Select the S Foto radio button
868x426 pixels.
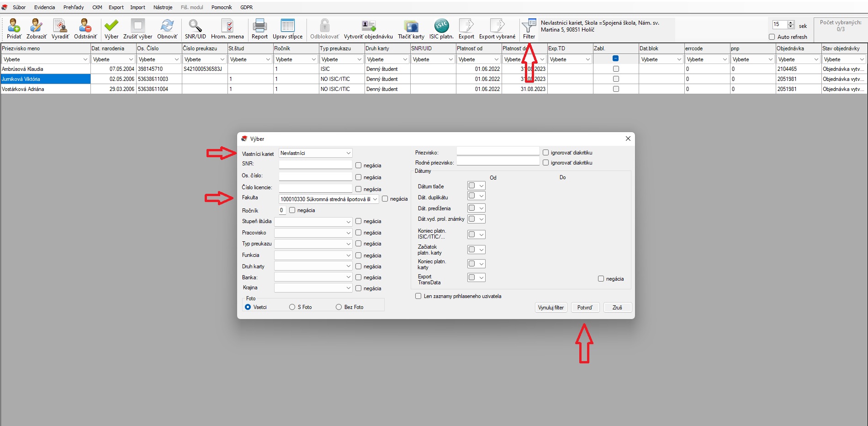(292, 307)
